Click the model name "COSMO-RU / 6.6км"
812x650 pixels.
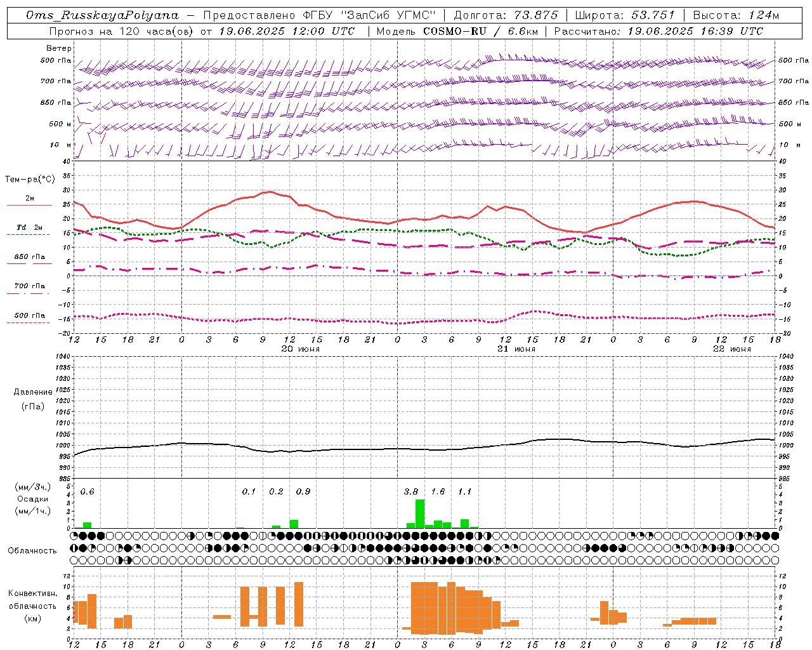481,31
